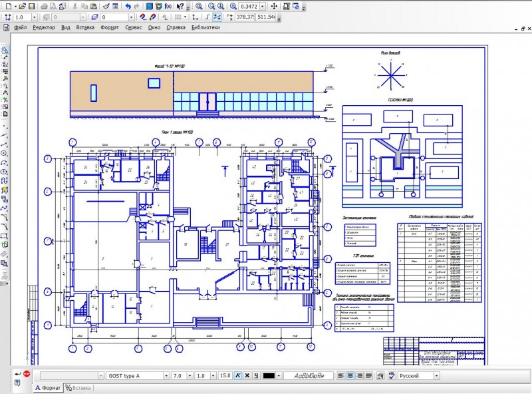The image size is (532, 394).
Task: Select the Circle tool
Action: pos(5,154)
